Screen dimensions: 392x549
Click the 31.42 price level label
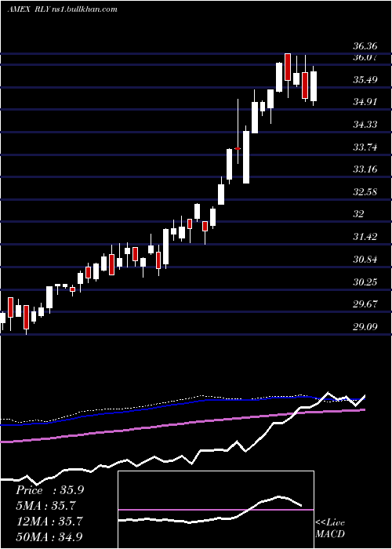(365, 237)
